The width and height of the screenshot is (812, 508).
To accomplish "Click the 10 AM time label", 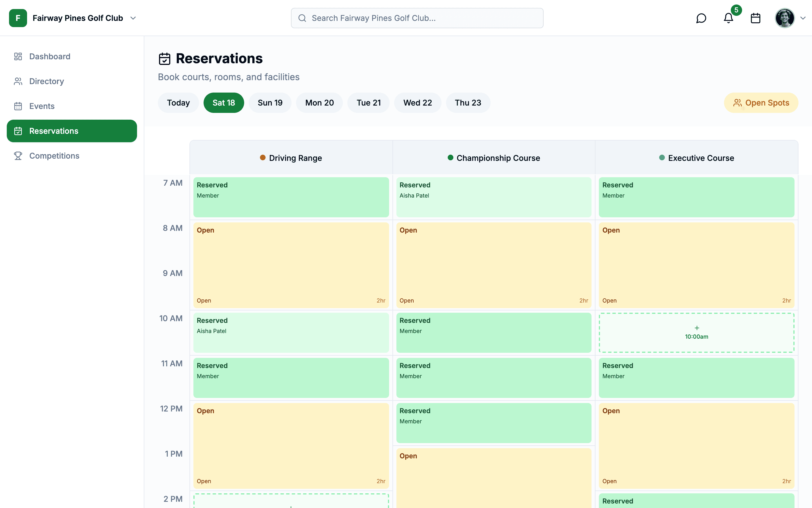I will [171, 319].
